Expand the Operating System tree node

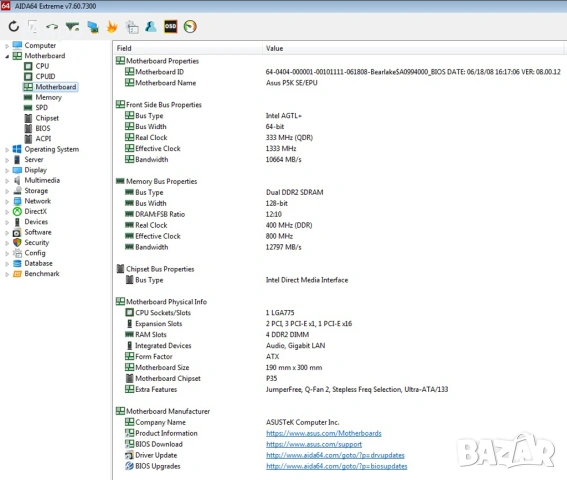point(7,149)
